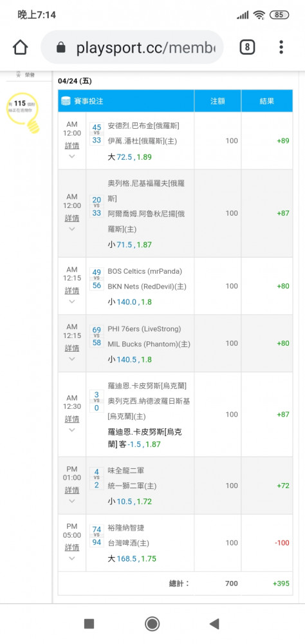305x644 pixels.
Task: Select the 結果 column header
Action: coord(267,101)
